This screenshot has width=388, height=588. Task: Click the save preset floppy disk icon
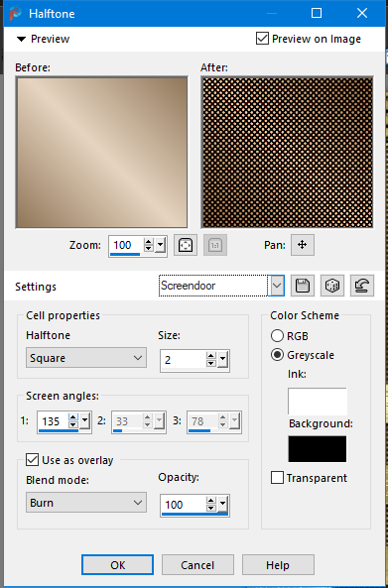pos(303,286)
